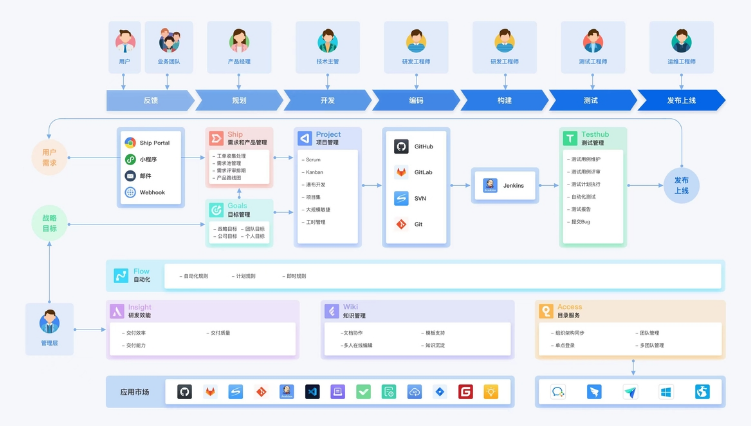This screenshot has height=426, width=751.
Task: Switch to the 测试 stage arrow
Action: pos(590,100)
